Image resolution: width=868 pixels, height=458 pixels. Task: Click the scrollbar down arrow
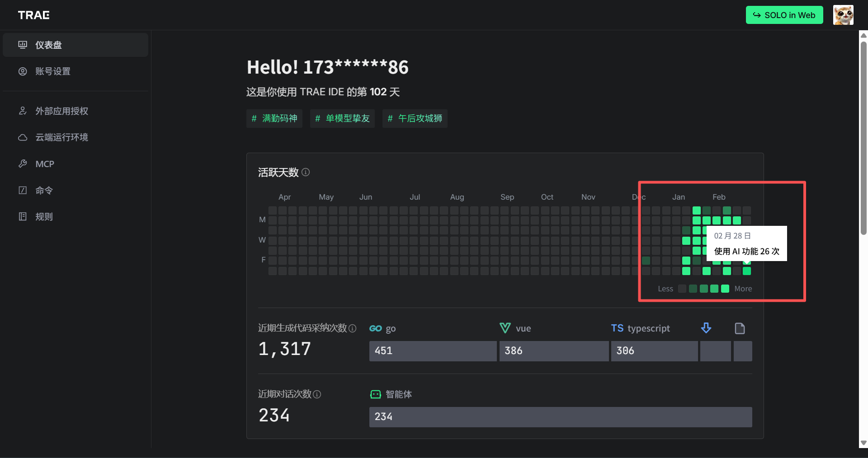(x=863, y=443)
